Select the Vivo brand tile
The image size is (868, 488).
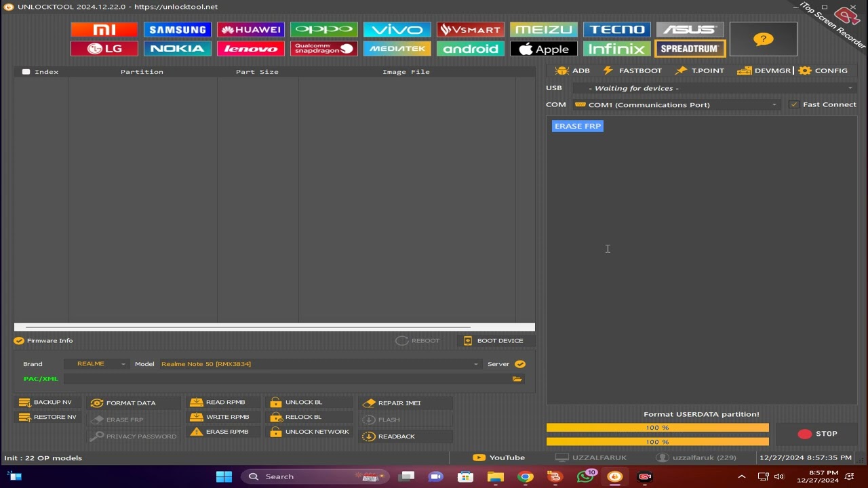pos(397,30)
